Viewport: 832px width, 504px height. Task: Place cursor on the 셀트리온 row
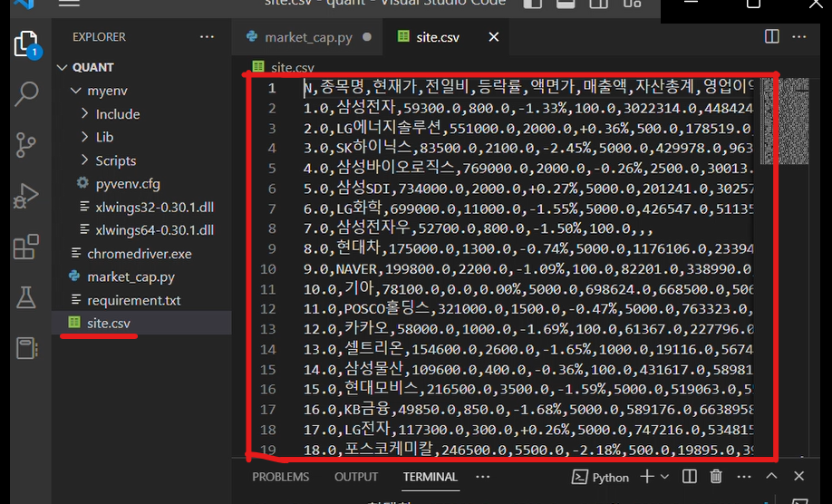coord(528,349)
